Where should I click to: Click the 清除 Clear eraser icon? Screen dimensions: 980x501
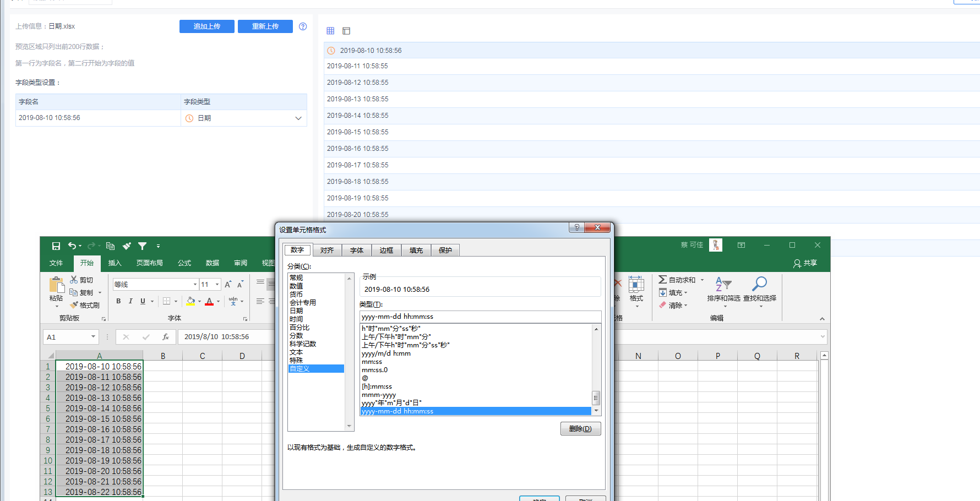[x=663, y=305]
